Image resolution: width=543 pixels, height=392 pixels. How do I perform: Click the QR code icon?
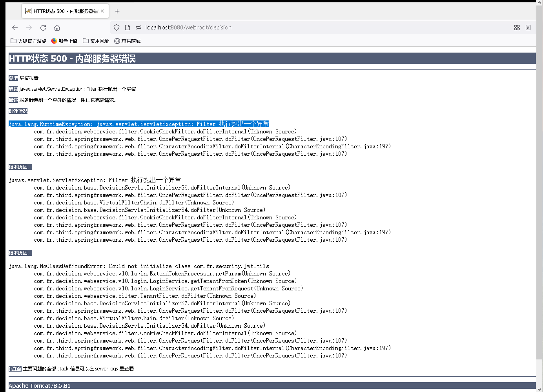tap(517, 27)
